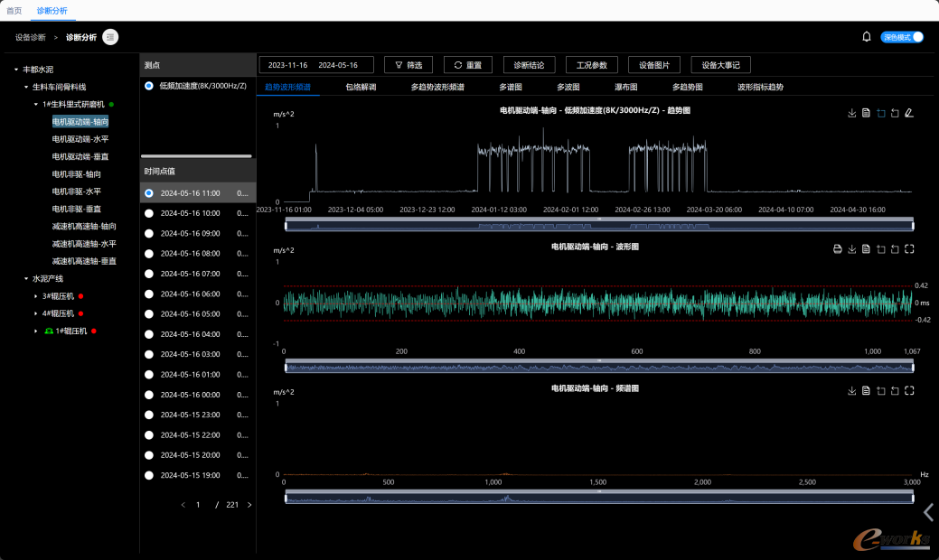939x560 pixels.
Task: Click the measurement list horizontal scrollbar
Action: point(196,156)
